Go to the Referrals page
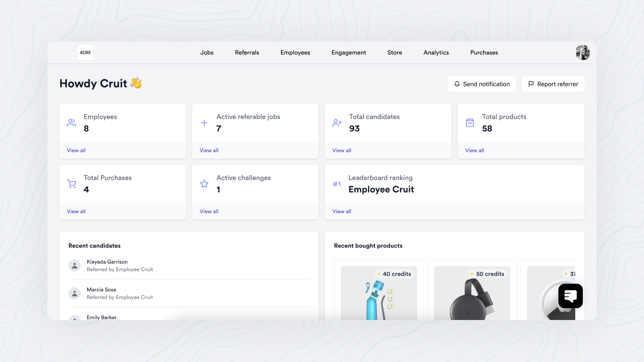This screenshot has width=644, height=362. click(x=247, y=52)
